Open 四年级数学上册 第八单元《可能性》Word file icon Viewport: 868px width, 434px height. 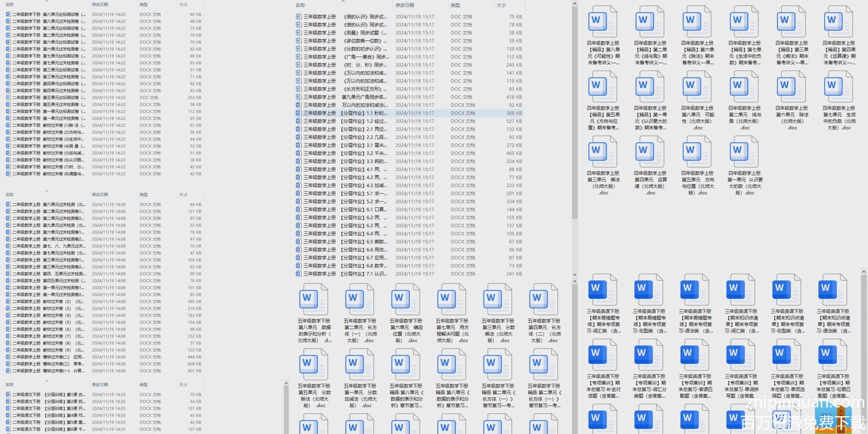click(x=603, y=22)
